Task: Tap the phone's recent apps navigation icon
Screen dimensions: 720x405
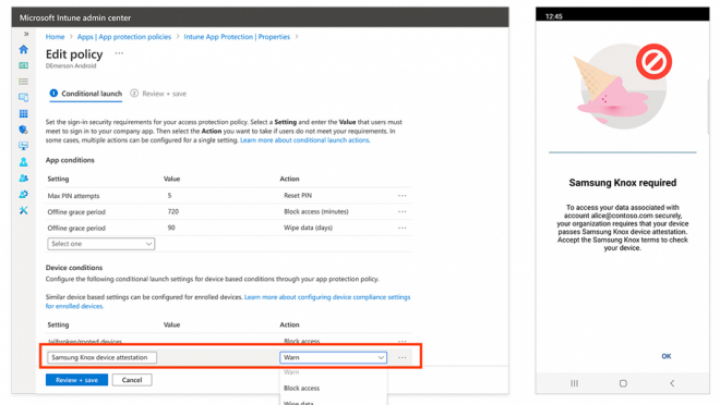Action: (574, 383)
